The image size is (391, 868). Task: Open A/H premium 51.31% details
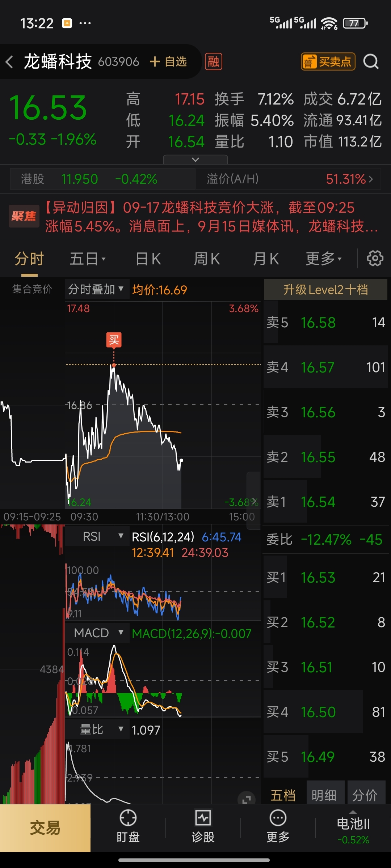pyautogui.click(x=289, y=179)
